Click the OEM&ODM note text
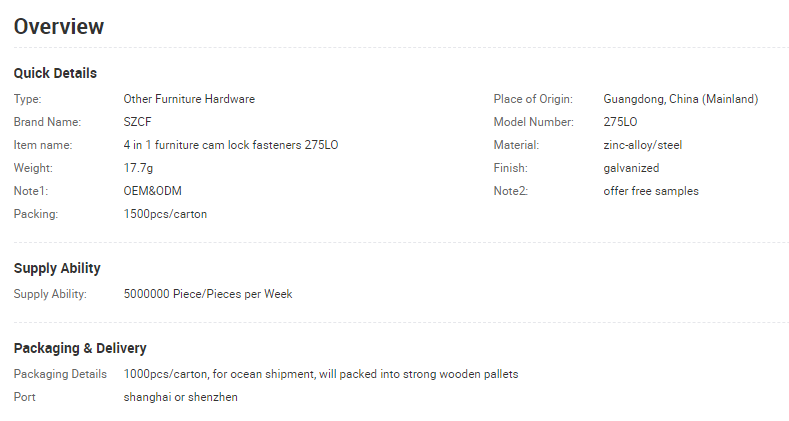Screen dimensions: 789x421 coord(152,191)
